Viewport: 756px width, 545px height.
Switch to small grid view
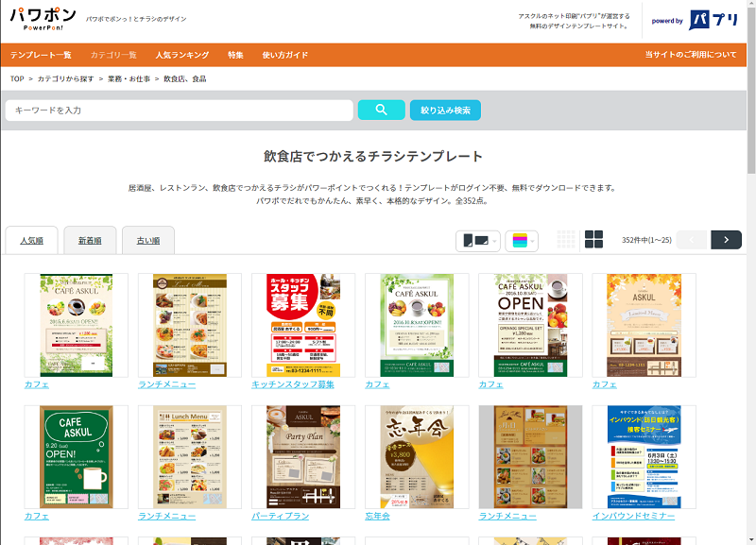(x=566, y=240)
